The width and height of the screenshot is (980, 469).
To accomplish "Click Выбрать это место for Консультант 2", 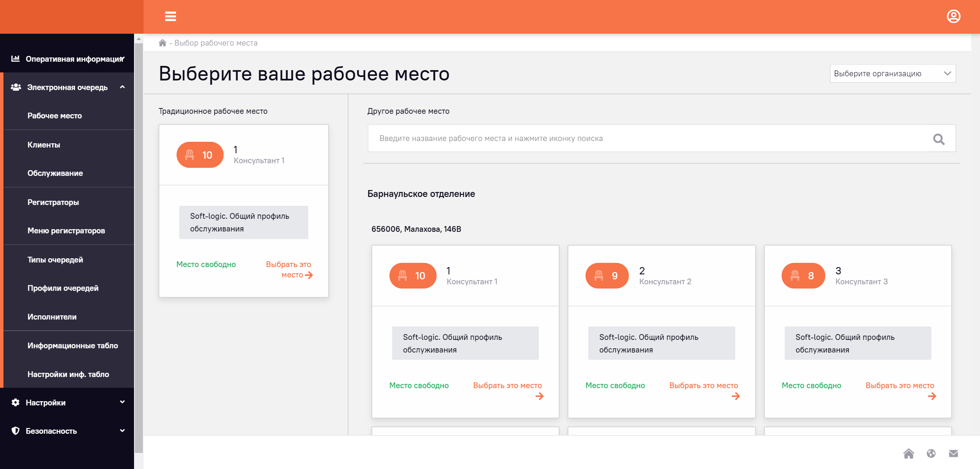I will pyautogui.click(x=704, y=386).
